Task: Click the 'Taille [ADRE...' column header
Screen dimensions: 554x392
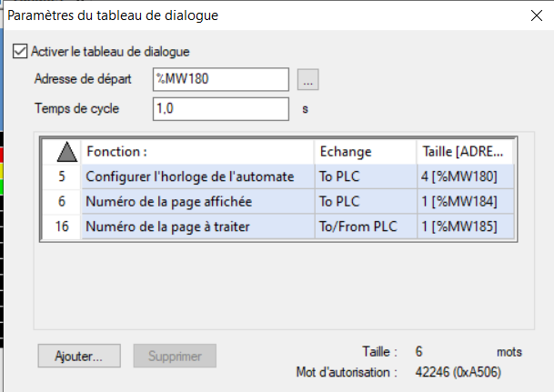Action: click(464, 151)
